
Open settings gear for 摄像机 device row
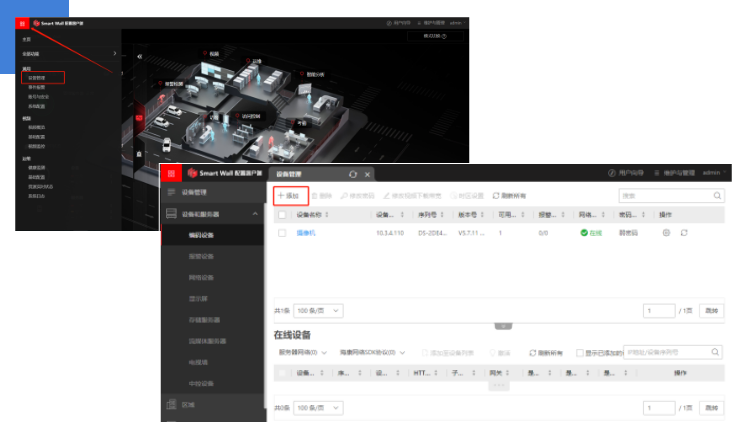pyautogui.click(x=666, y=233)
